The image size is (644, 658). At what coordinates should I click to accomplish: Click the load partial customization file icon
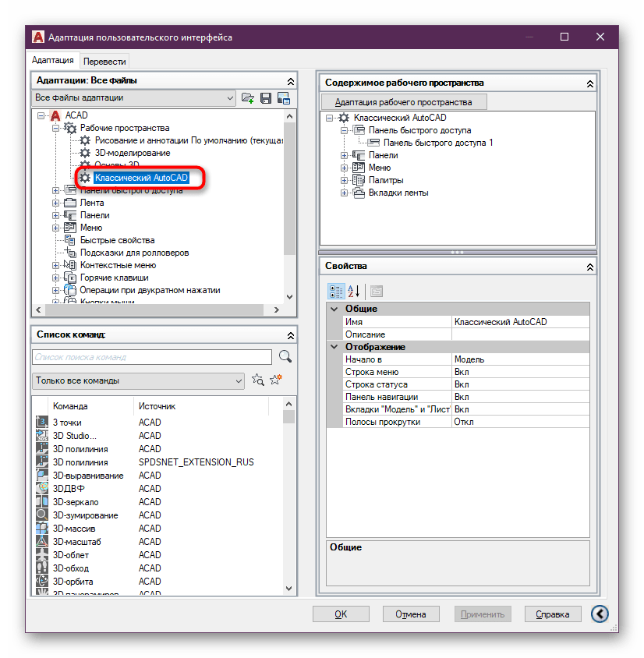tap(248, 98)
